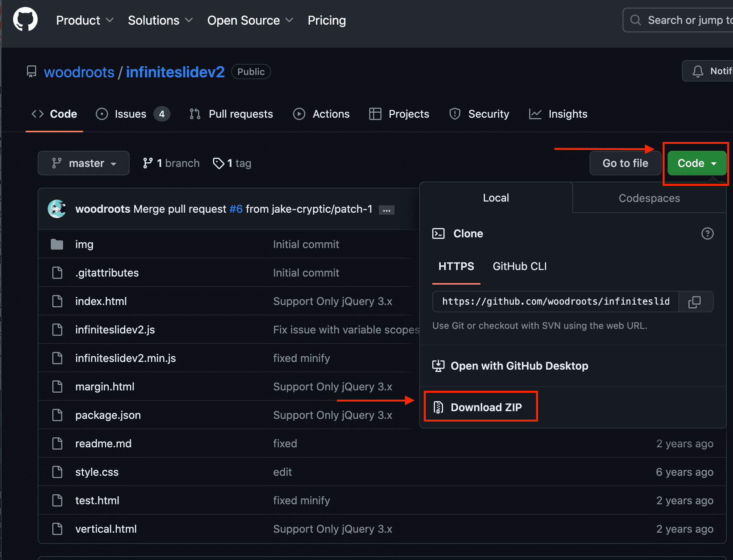
Task: Toggle the green Code dropdown button
Action: pyautogui.click(x=697, y=163)
